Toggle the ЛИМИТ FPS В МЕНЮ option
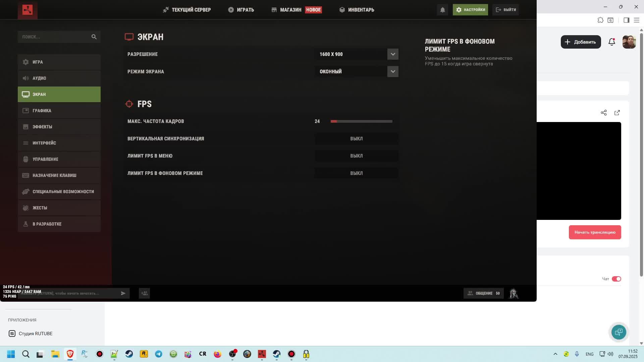 click(356, 156)
